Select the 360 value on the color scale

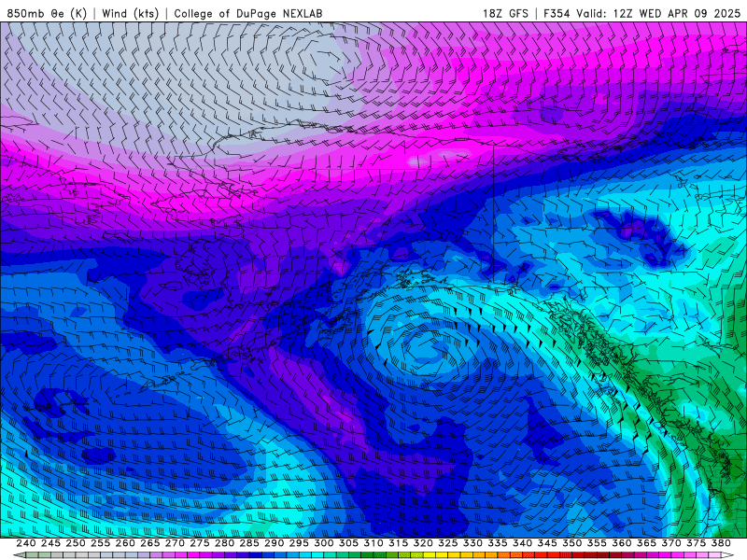pyautogui.click(x=621, y=543)
